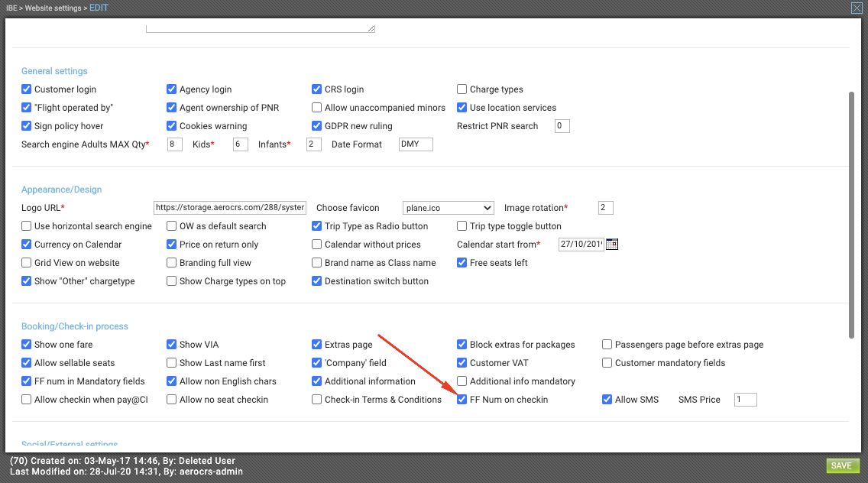Toggle Agent ownership of PNR
The image size is (868, 483).
click(x=172, y=108)
